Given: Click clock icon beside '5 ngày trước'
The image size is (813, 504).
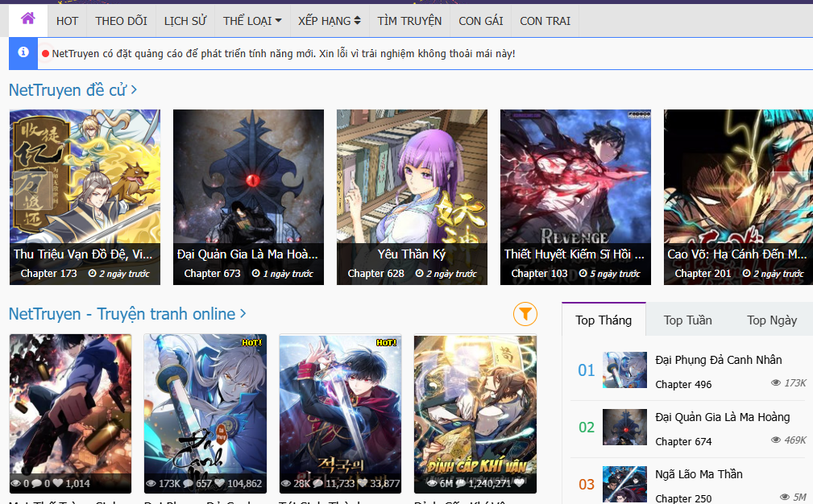Looking at the screenshot, I should pos(583,273).
